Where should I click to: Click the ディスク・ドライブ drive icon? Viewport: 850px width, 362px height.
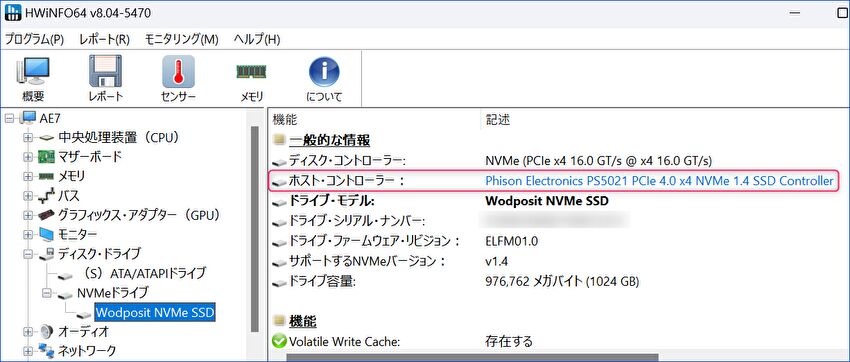point(46,254)
